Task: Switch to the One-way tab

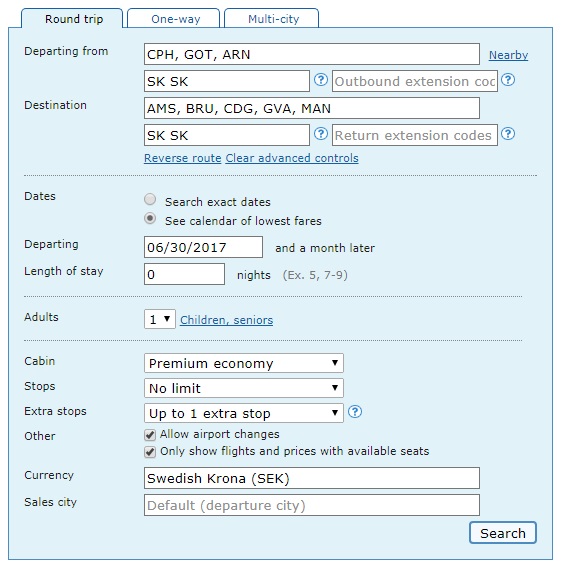Action: 174,18
